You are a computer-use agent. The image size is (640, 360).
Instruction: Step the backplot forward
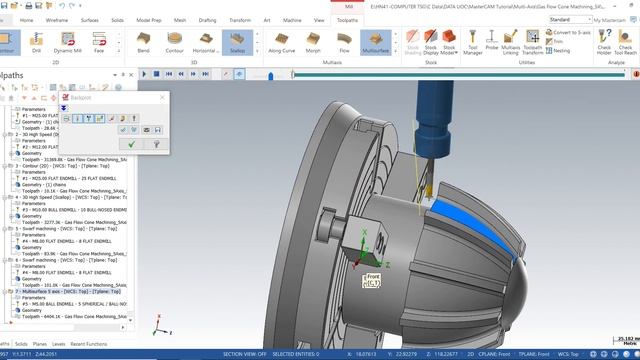point(193,74)
